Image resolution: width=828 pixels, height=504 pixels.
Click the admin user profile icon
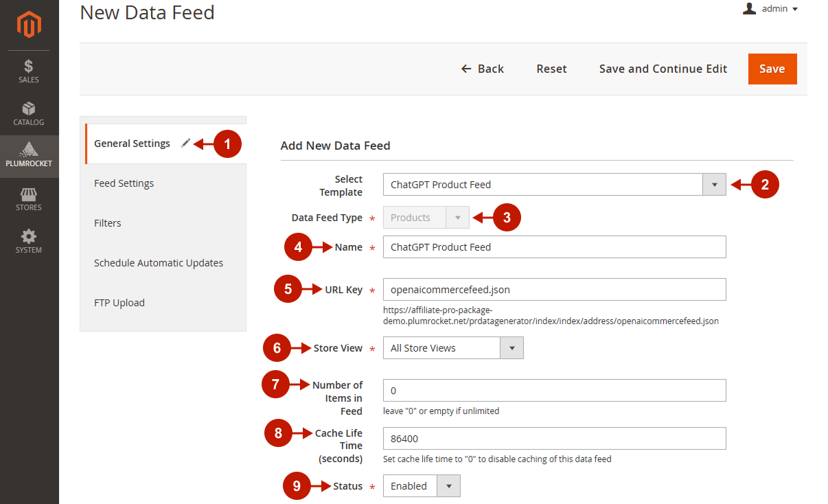tap(748, 8)
